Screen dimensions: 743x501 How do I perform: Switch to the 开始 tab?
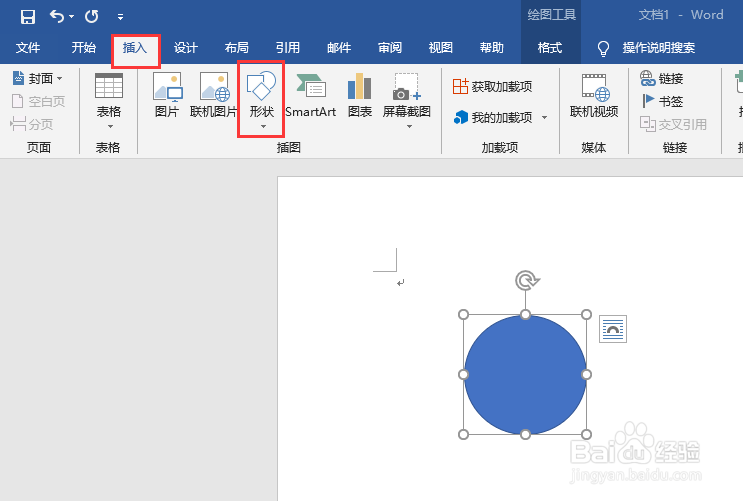click(84, 47)
